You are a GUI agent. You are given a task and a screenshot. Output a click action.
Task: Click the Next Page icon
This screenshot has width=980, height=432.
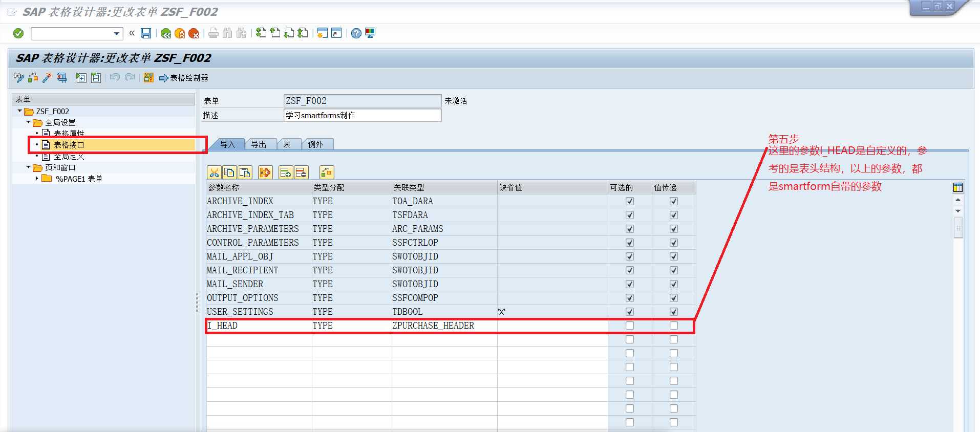pos(289,33)
